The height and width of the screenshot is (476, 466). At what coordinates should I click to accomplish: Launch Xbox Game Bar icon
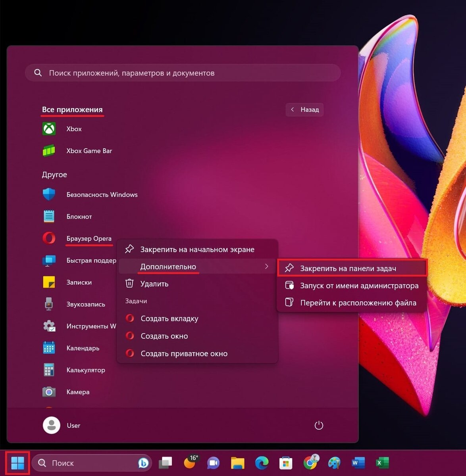coord(49,151)
